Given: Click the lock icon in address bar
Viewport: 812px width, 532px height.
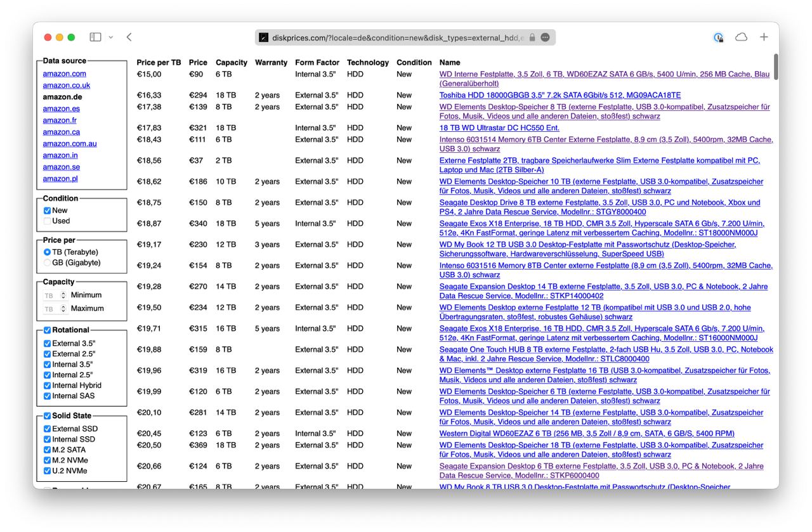Looking at the screenshot, I should [x=532, y=37].
